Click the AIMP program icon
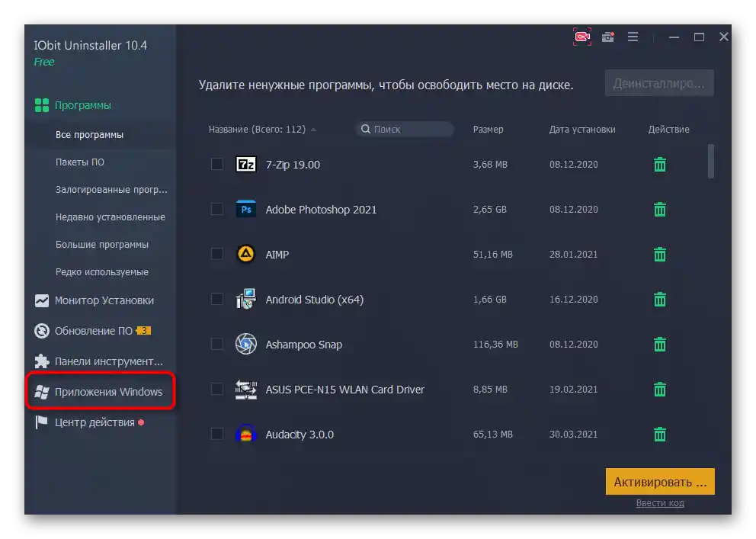The width and height of the screenshot is (756, 539). [x=246, y=254]
